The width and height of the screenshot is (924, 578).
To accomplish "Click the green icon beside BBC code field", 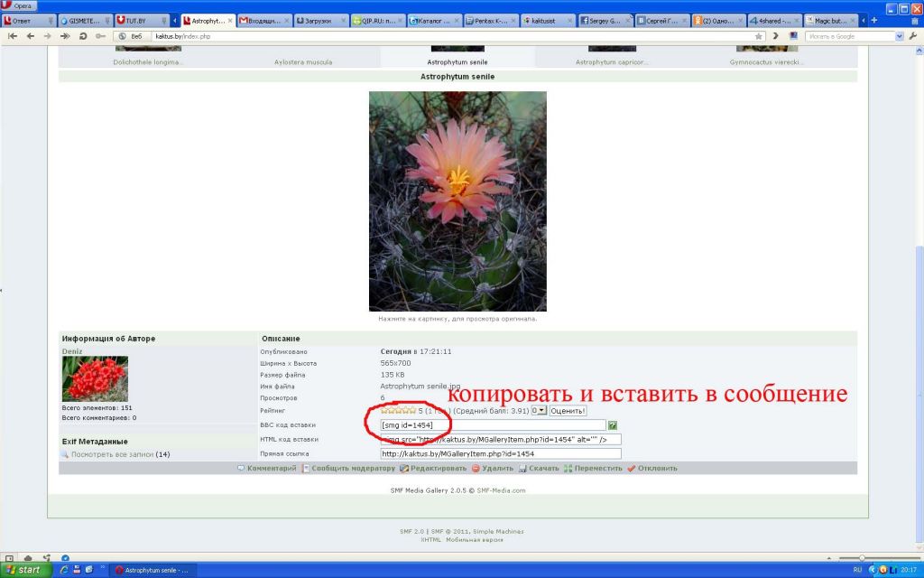I will [613, 424].
